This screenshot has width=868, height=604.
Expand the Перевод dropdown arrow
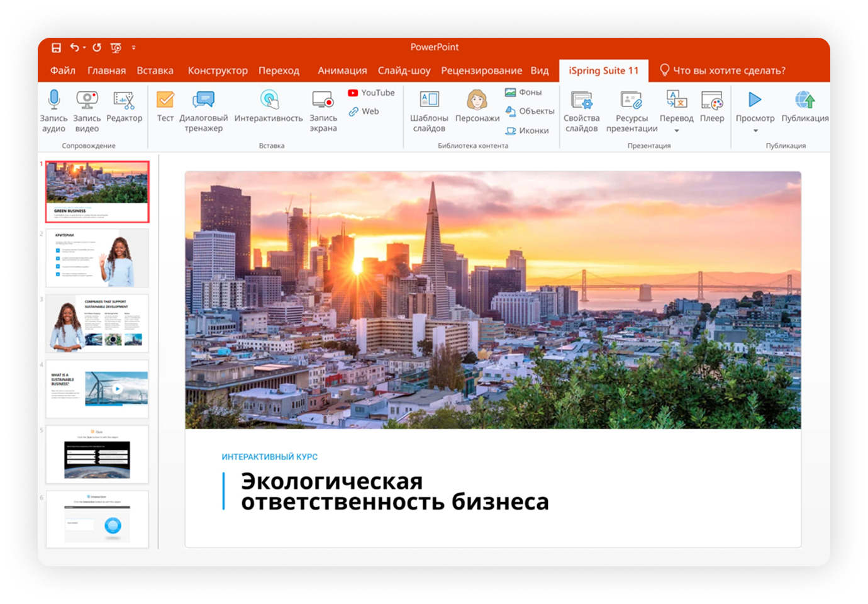tap(677, 131)
